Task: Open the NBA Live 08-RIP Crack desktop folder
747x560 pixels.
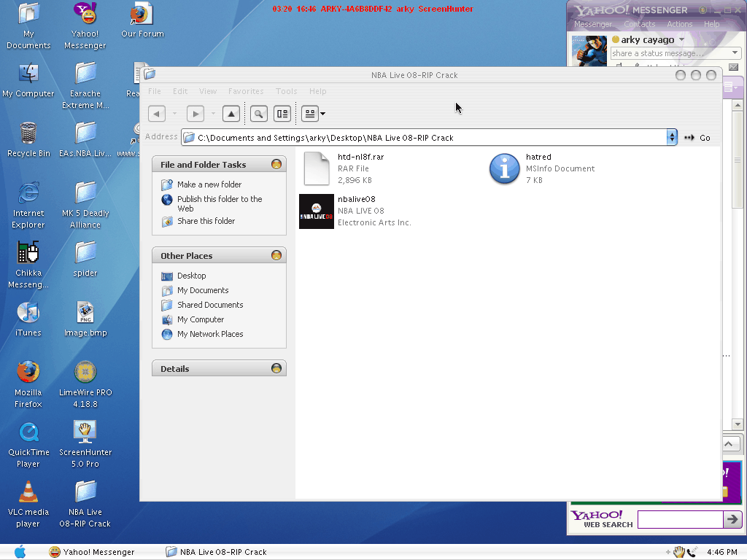Action: tap(85, 504)
